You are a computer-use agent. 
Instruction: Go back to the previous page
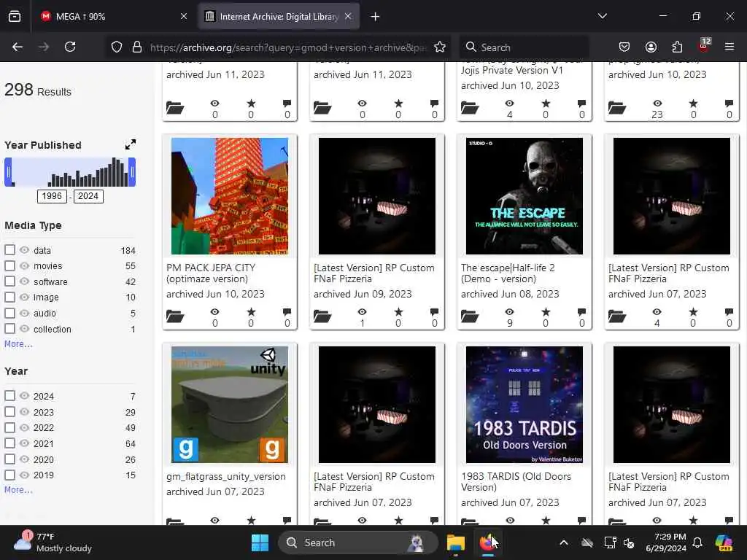pyautogui.click(x=18, y=47)
